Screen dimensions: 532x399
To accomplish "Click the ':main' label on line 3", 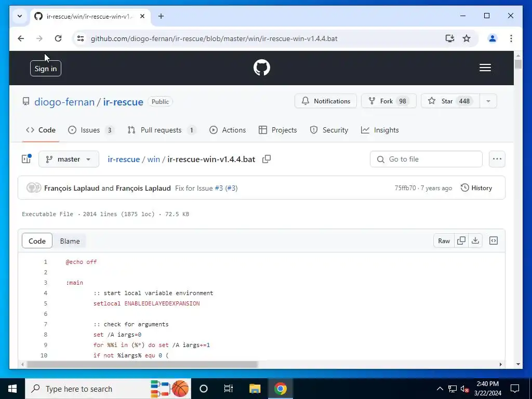I will pos(74,283).
